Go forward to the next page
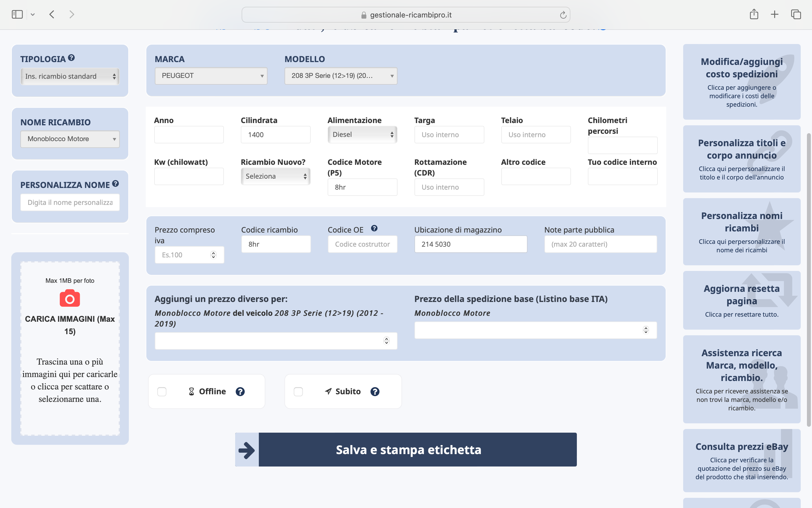Image resolution: width=812 pixels, height=508 pixels. pos(71,14)
